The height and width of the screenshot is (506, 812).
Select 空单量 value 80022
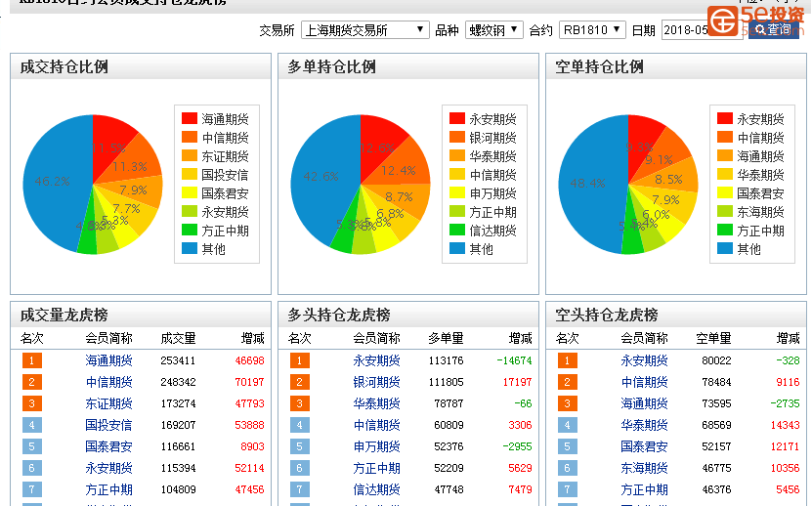pos(716,360)
